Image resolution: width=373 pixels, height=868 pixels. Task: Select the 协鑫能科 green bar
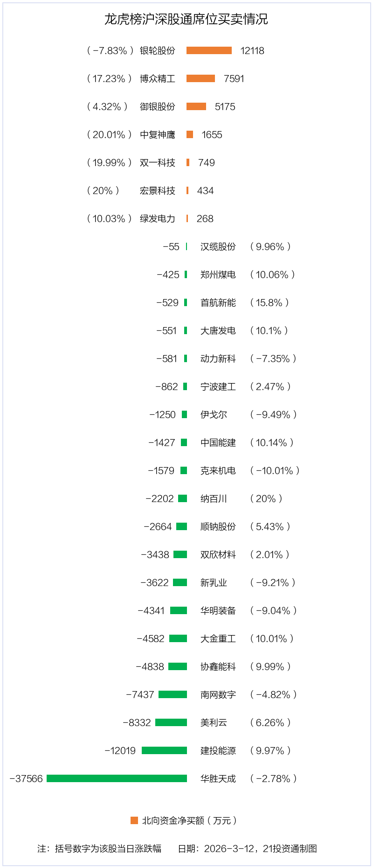click(178, 666)
